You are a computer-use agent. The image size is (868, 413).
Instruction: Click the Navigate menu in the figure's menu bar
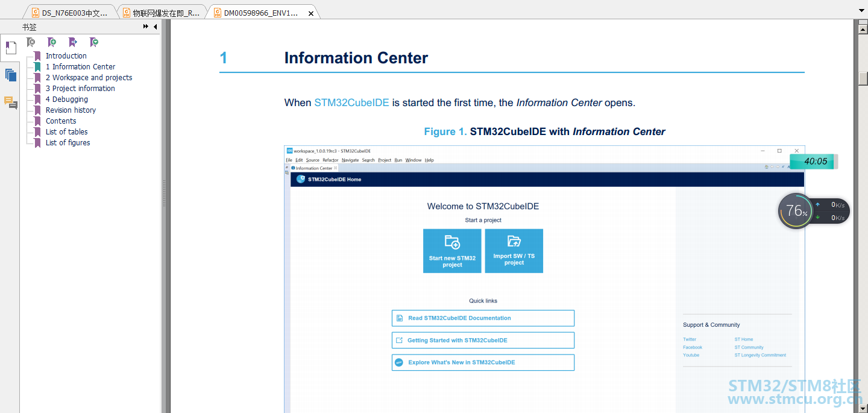pyautogui.click(x=350, y=160)
